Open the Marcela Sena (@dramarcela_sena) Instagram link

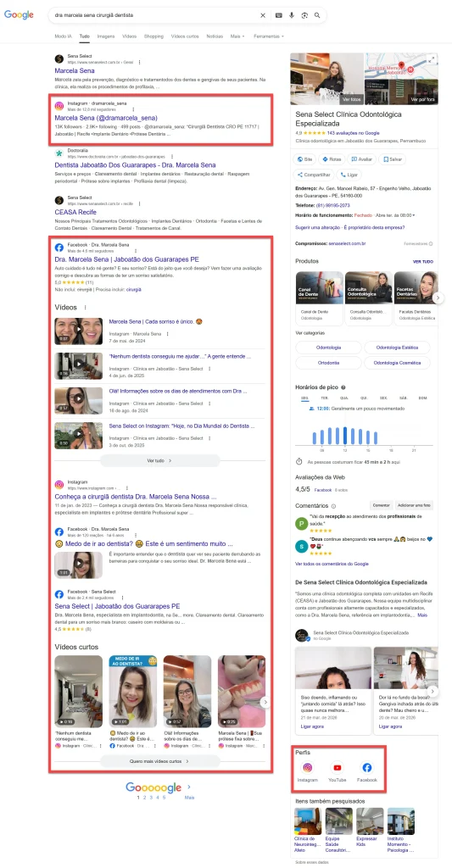click(106, 118)
